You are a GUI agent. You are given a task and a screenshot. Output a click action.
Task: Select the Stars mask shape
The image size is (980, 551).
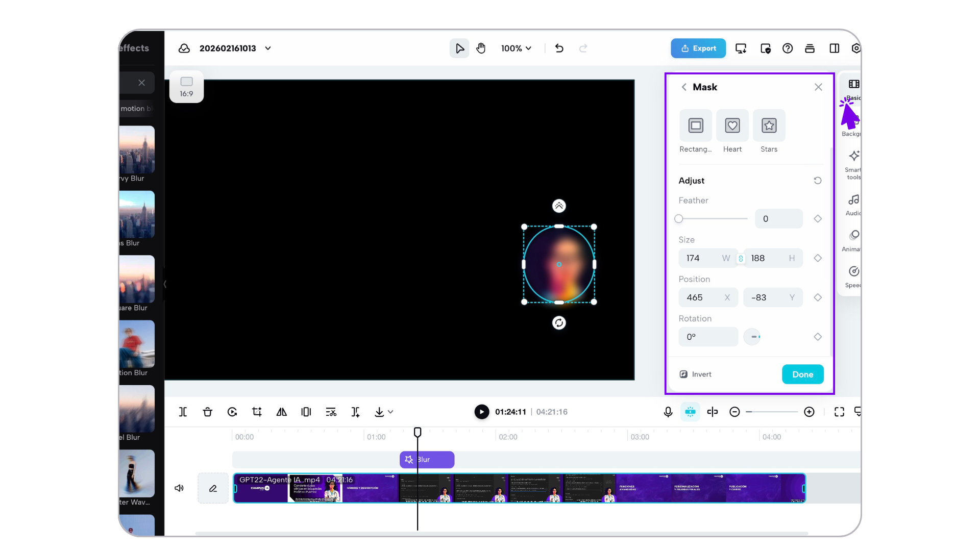click(x=769, y=126)
